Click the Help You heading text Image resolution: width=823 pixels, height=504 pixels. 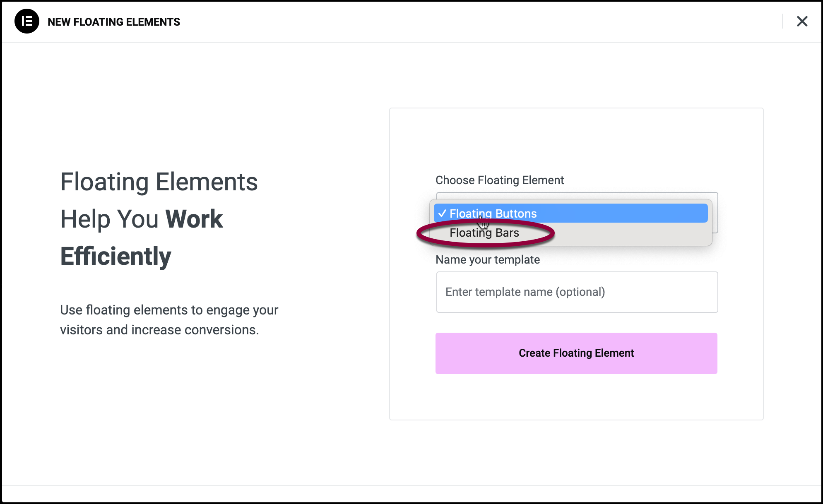110,219
